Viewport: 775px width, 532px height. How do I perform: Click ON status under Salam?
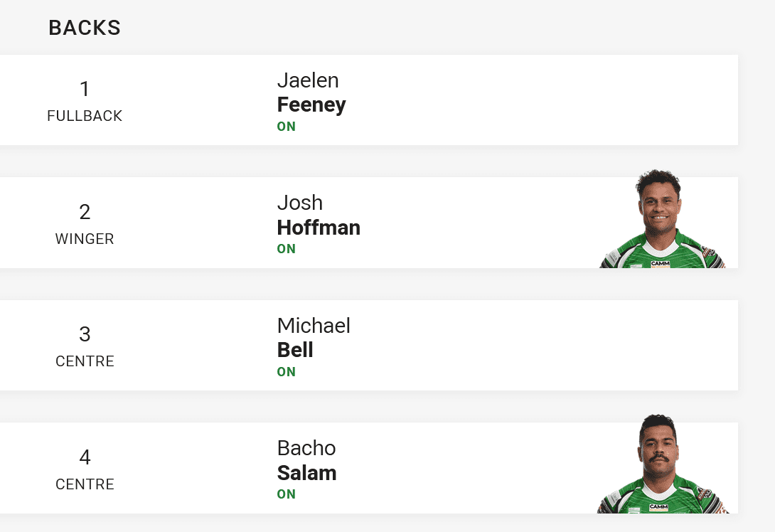pyautogui.click(x=286, y=494)
